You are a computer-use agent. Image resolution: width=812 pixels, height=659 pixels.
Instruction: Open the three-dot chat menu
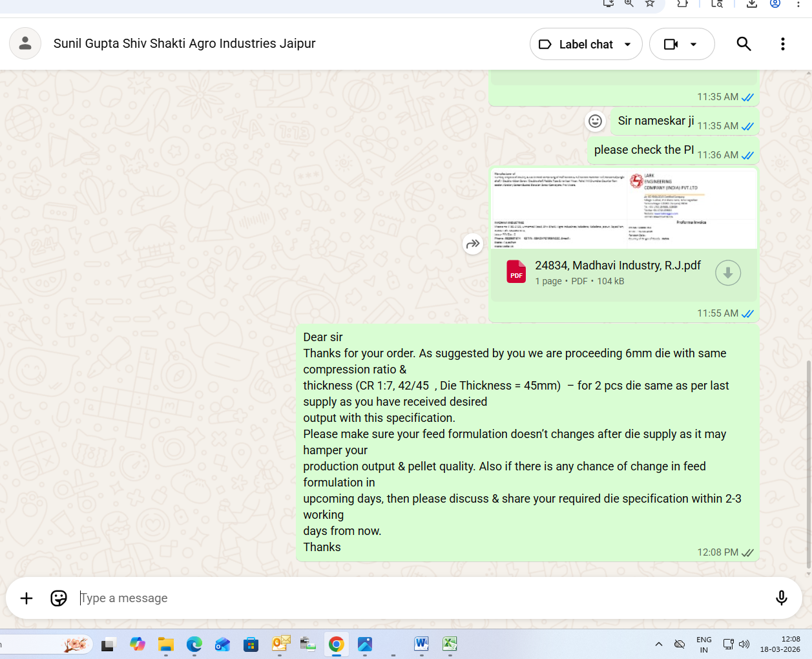click(782, 44)
